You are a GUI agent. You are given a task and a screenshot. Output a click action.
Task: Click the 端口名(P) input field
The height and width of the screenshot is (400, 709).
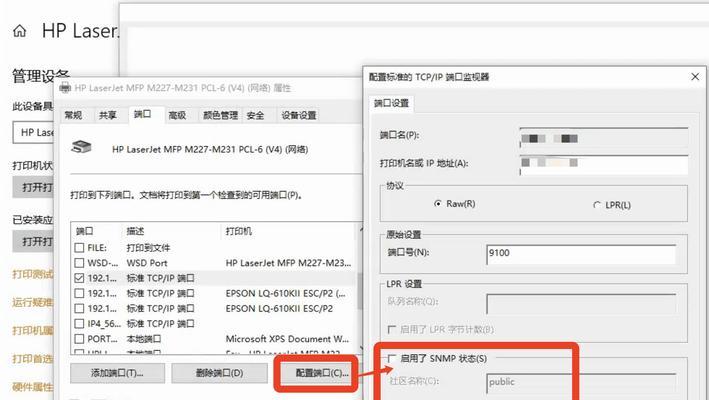[604, 137]
